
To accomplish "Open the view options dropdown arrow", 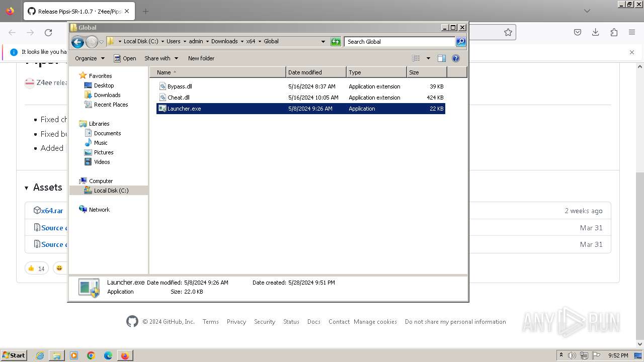I will point(428,58).
